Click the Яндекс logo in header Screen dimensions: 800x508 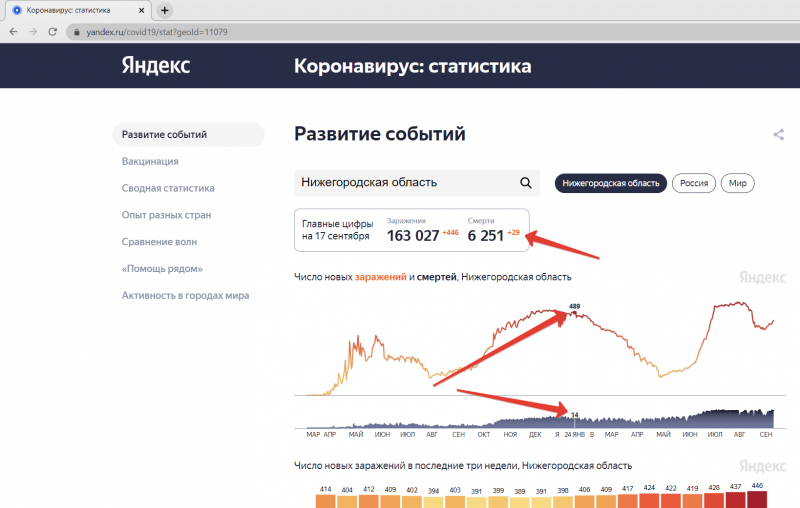pyautogui.click(x=156, y=65)
